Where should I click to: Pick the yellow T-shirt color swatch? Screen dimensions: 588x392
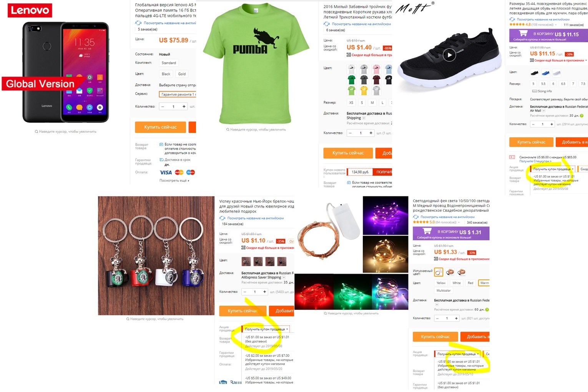click(x=364, y=91)
